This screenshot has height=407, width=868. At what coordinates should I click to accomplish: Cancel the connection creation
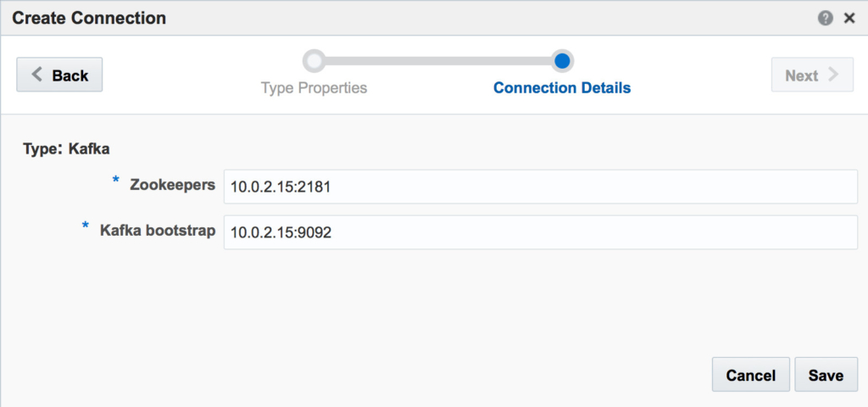[x=751, y=375]
